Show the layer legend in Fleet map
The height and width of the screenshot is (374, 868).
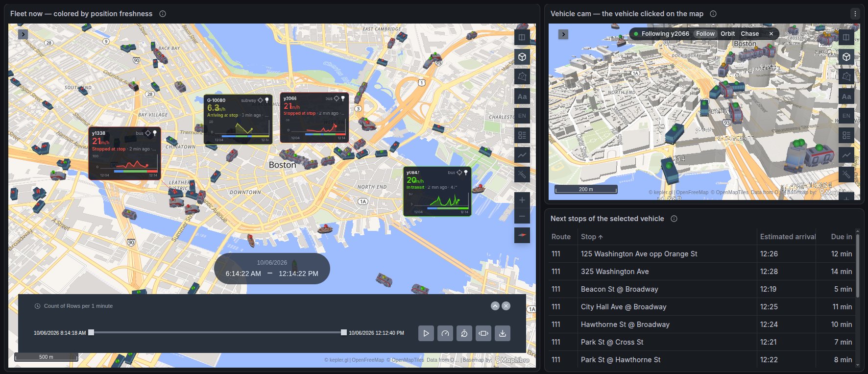(x=522, y=135)
